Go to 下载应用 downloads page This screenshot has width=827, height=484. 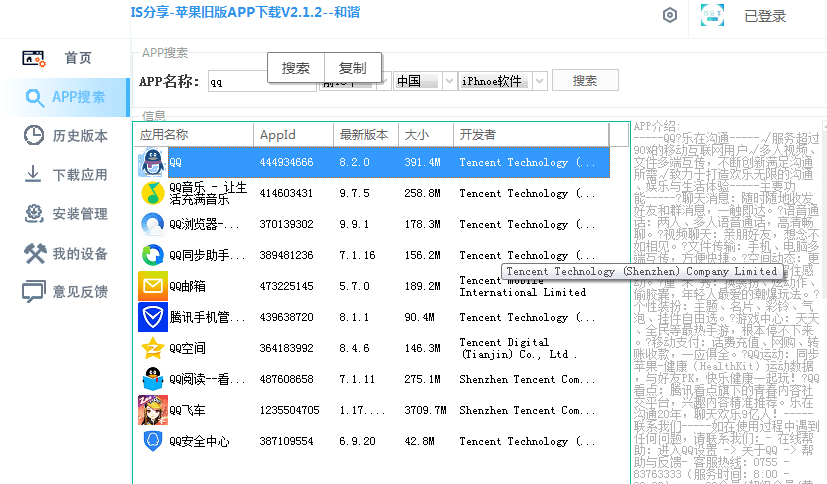(x=80, y=175)
